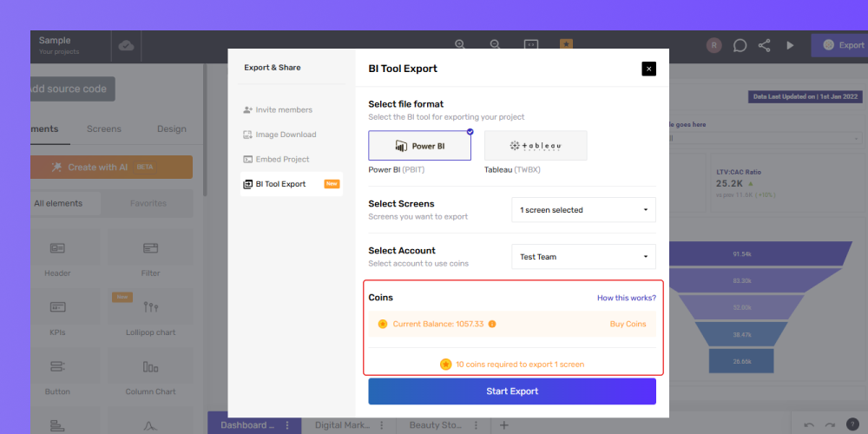Open the comments bubble icon

click(740, 45)
